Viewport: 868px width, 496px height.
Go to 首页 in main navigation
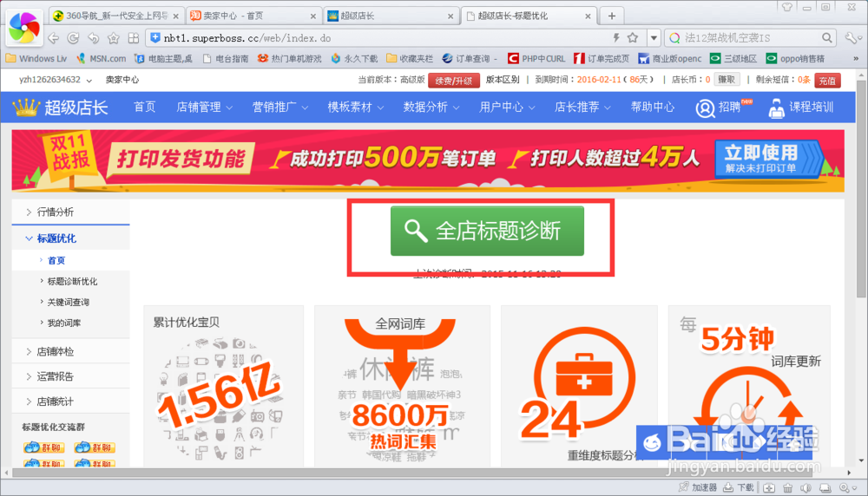tap(144, 108)
